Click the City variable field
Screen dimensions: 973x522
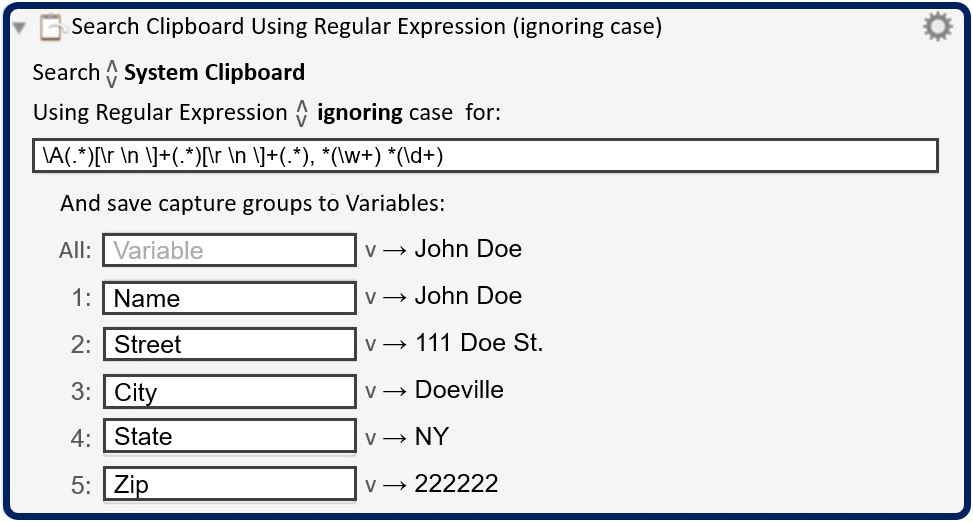coord(230,392)
